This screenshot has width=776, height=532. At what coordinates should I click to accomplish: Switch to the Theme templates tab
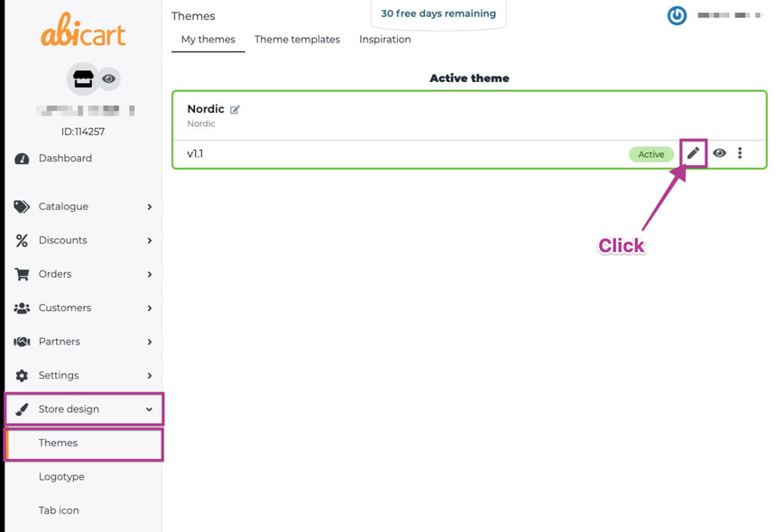pyautogui.click(x=297, y=40)
